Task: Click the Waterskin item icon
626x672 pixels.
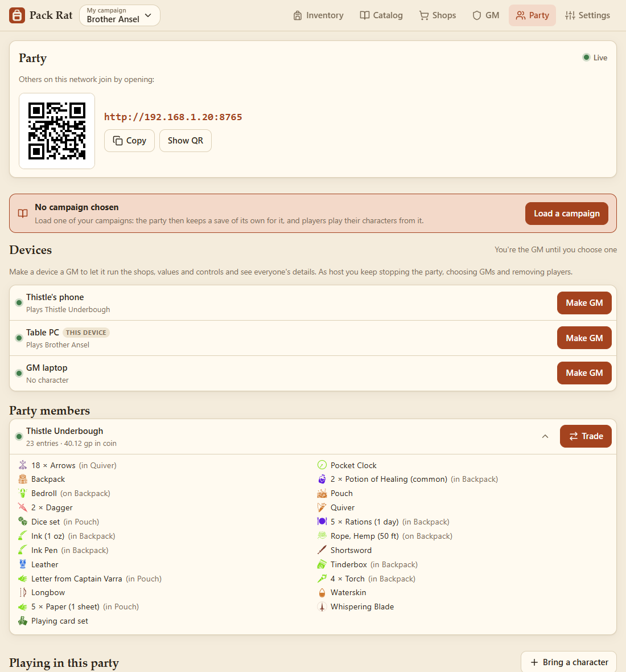Action: click(x=322, y=592)
